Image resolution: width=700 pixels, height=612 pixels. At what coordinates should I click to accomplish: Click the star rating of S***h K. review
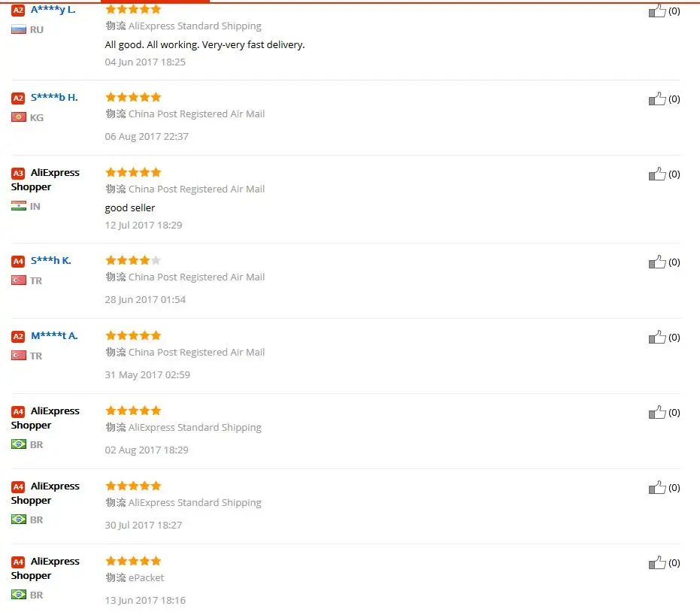click(x=133, y=260)
